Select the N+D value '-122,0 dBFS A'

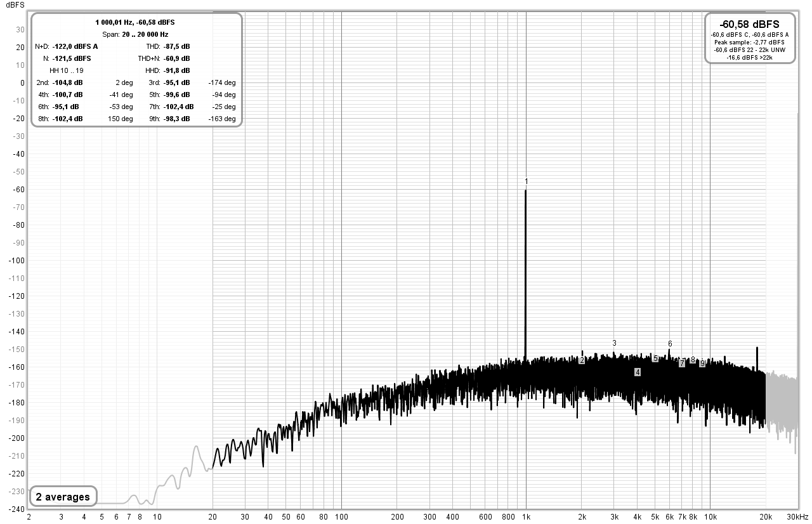[x=75, y=46]
